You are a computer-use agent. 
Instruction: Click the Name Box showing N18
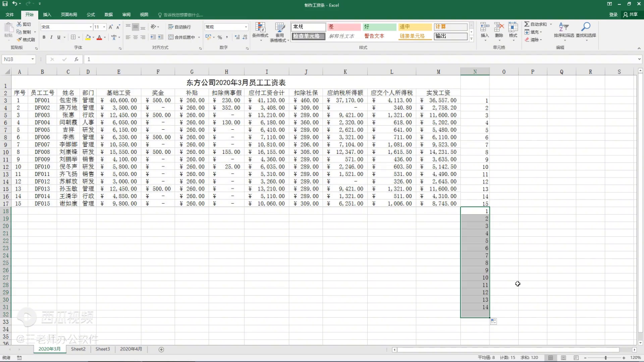[19, 59]
